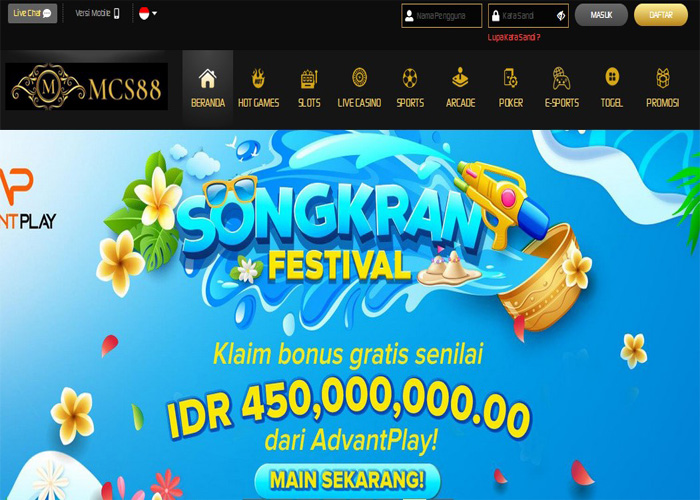
Task: Select the Slots machine icon
Action: 309,78
